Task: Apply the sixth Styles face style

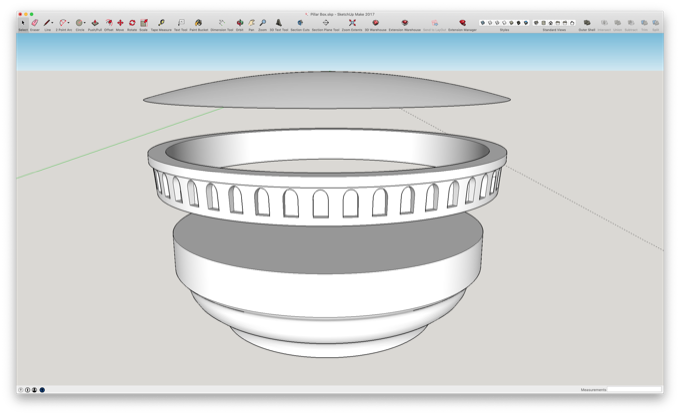Action: point(519,23)
